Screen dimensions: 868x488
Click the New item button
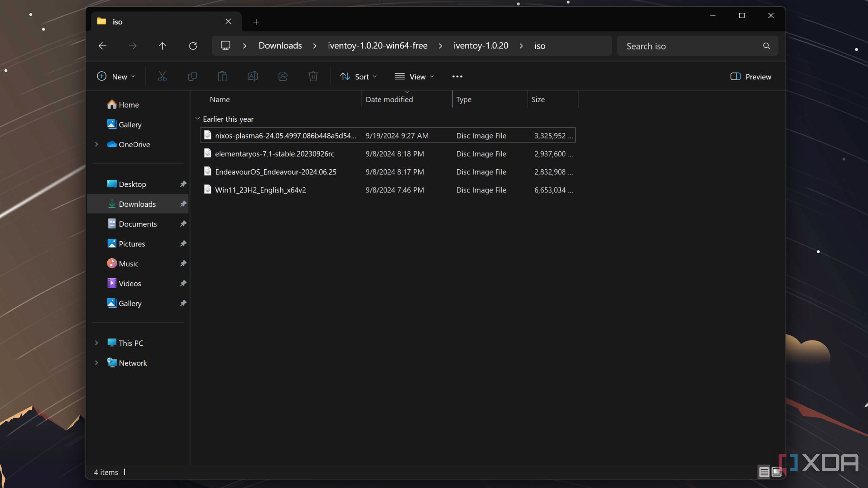click(115, 76)
